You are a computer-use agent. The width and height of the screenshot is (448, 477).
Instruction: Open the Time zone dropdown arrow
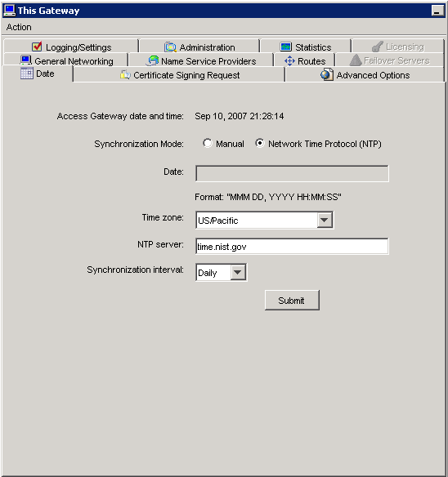point(325,220)
